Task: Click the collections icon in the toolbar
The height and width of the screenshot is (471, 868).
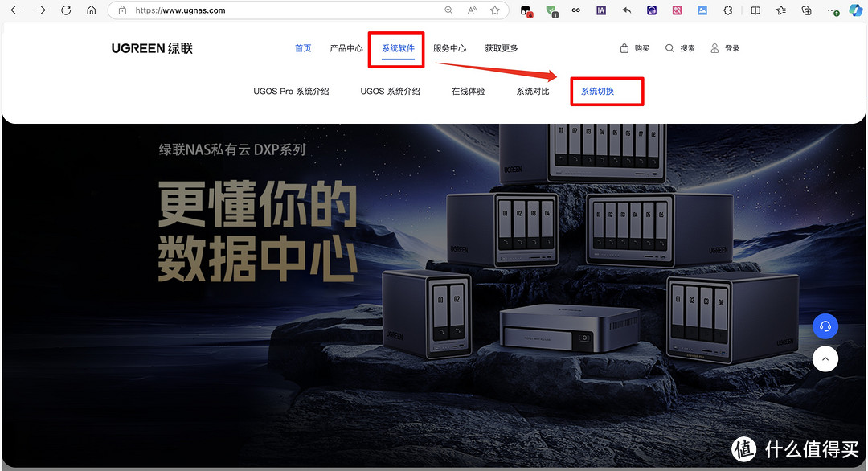Action: coord(805,10)
